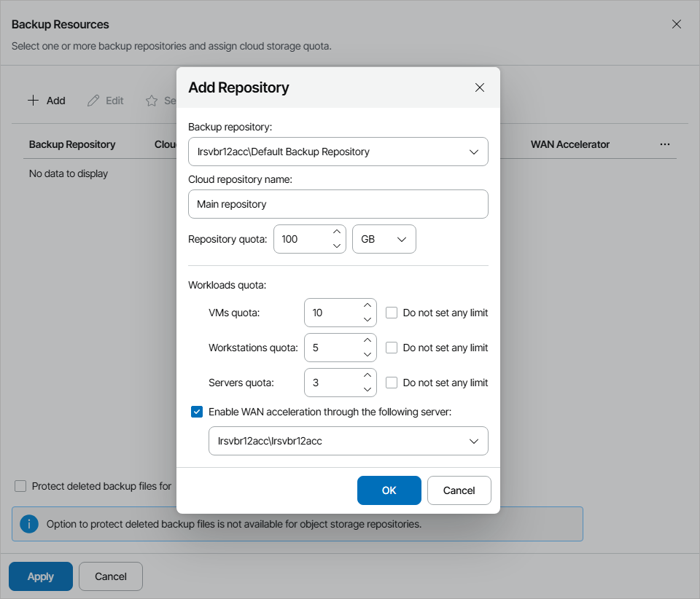Click the info icon in the notification banner
This screenshot has width=700, height=599.
coord(29,523)
